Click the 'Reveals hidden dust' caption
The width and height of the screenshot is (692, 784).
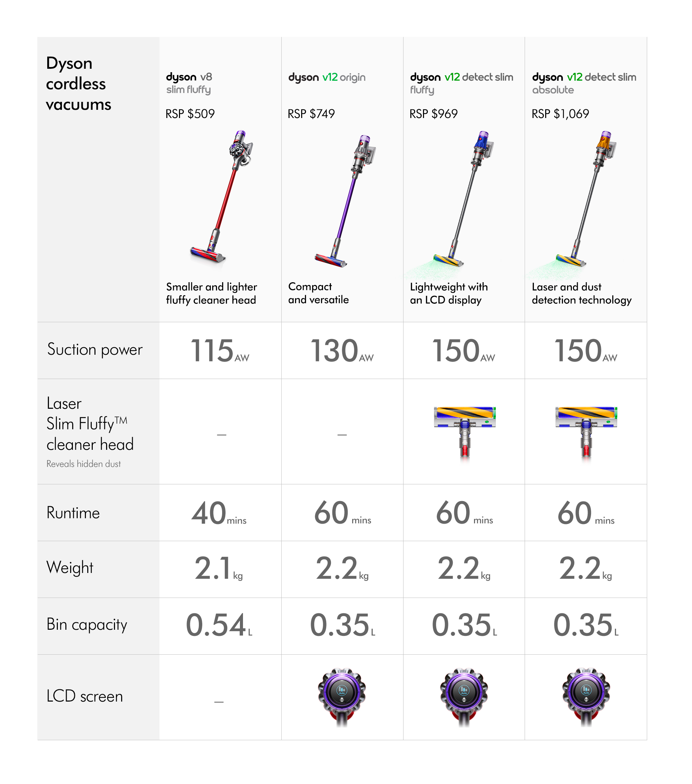pyautogui.click(x=83, y=464)
